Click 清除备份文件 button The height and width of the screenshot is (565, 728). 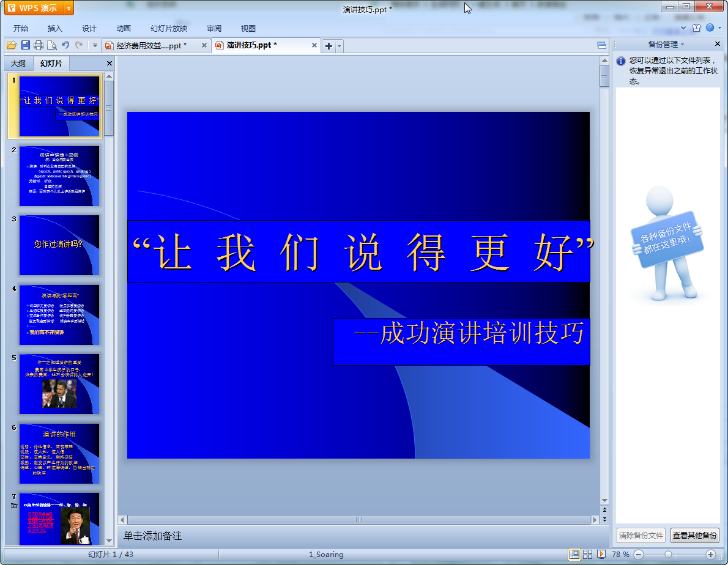641,535
